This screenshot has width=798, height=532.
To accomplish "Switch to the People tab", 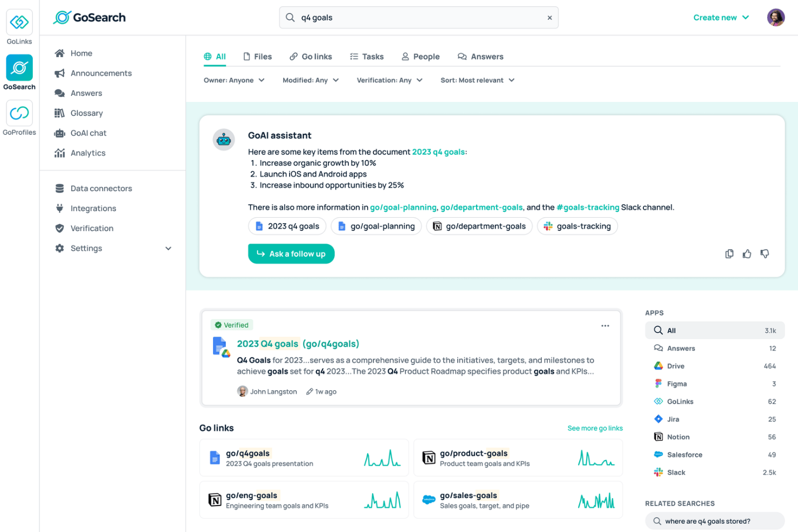I will pyautogui.click(x=421, y=57).
